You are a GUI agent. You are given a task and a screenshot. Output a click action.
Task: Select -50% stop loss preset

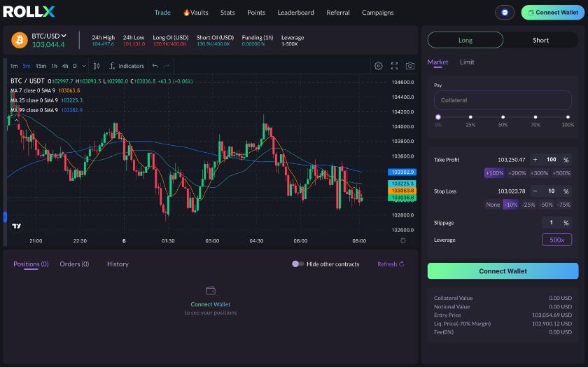546,205
